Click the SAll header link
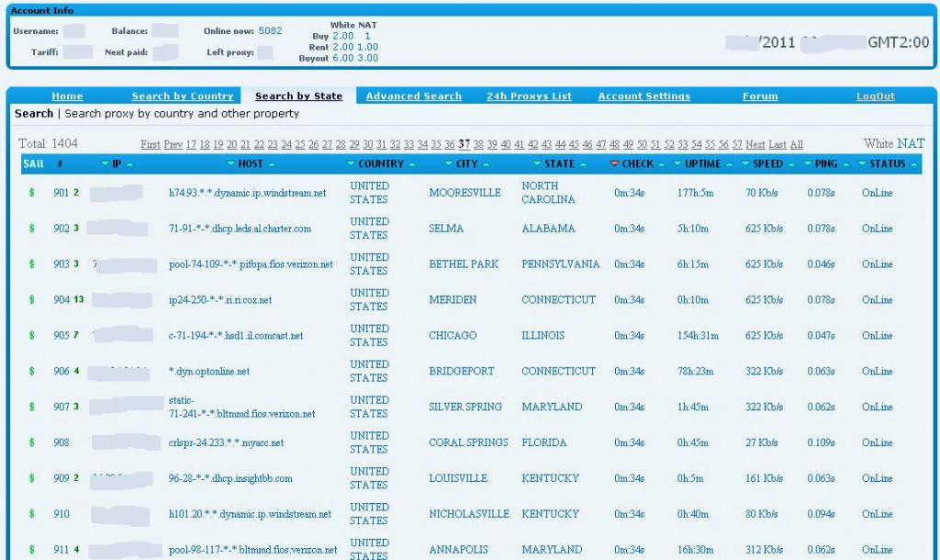This screenshot has height=560, width=940. point(33,163)
